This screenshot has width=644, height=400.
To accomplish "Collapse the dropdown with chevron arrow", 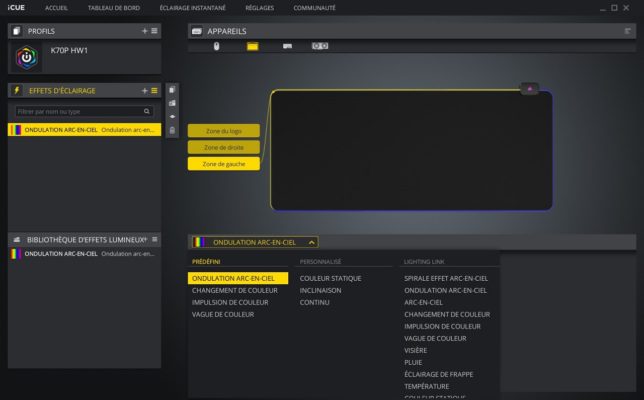I will click(x=312, y=242).
